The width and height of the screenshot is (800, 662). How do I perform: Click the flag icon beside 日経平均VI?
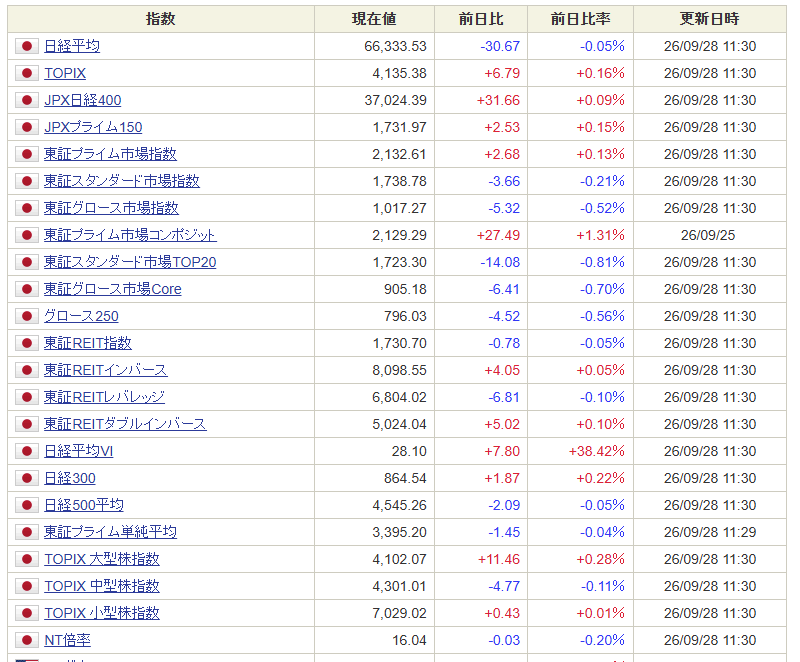(27, 452)
